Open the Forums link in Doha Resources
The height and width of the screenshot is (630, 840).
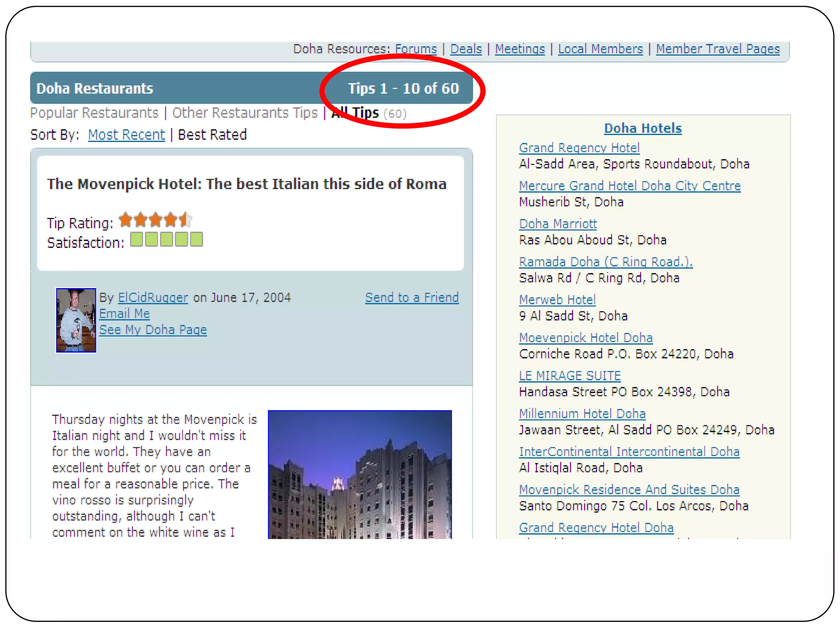[416, 49]
